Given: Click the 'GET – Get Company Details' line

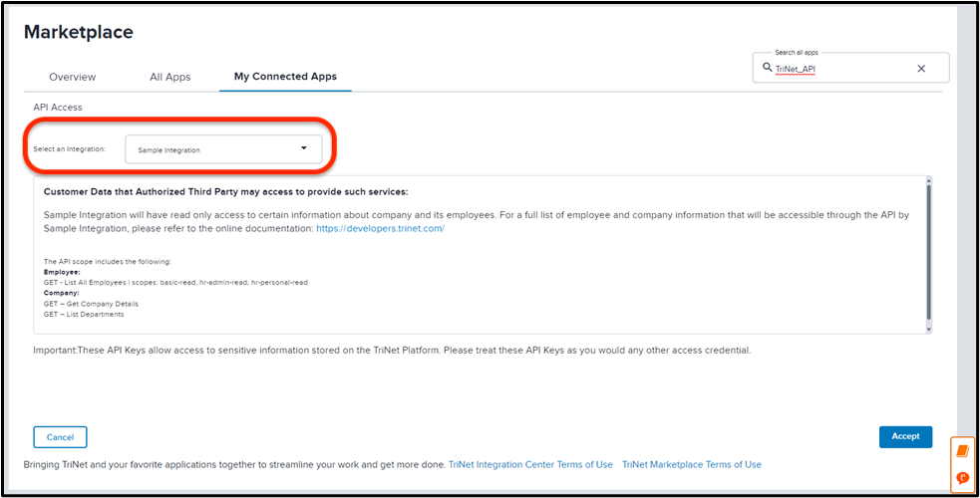Looking at the screenshot, I should (91, 304).
